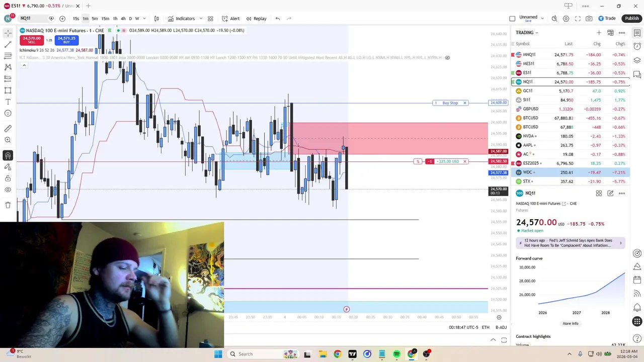
Task: Add symbol to compare with plus icon
Action: coord(62,19)
